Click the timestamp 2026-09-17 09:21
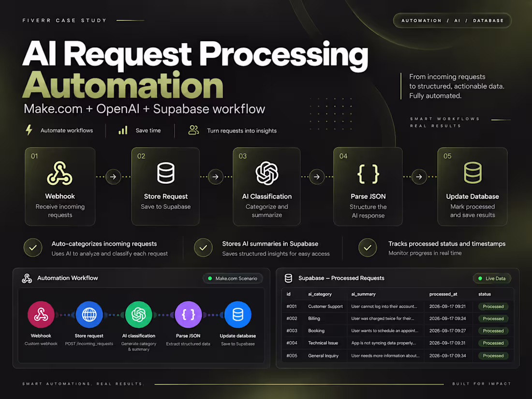The width and height of the screenshot is (532, 399). point(447,306)
